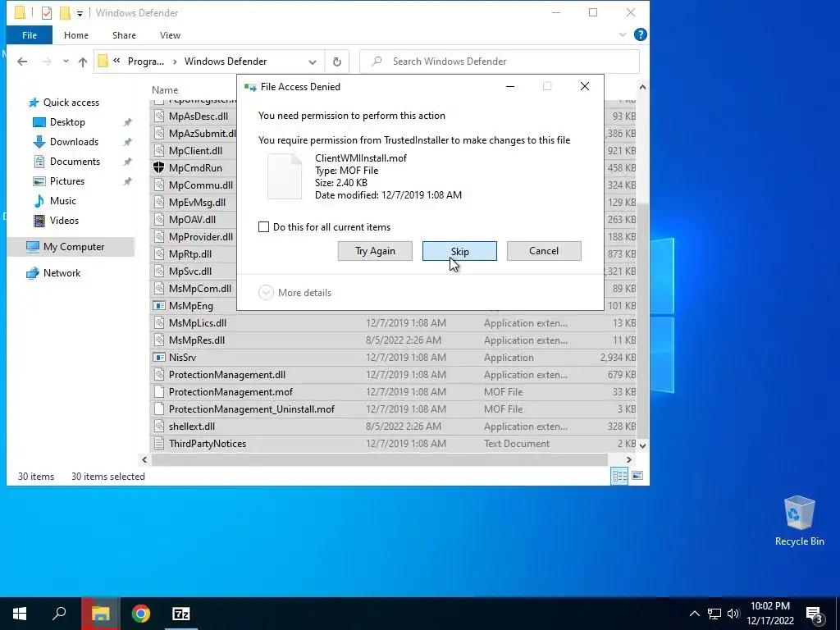
Task: Open Explorer help question mark icon
Action: [640, 34]
